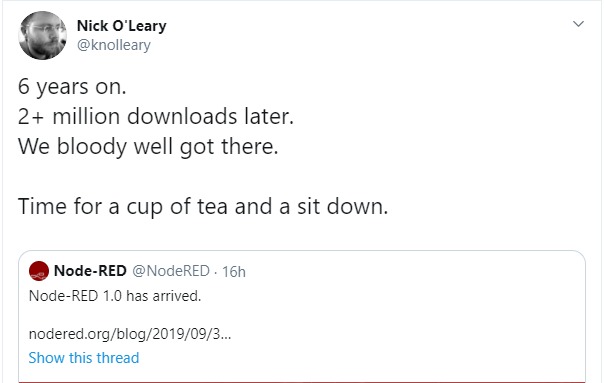The height and width of the screenshot is (383, 604).
Task: Open the Node-RED red logo avatar
Action: coord(39,271)
